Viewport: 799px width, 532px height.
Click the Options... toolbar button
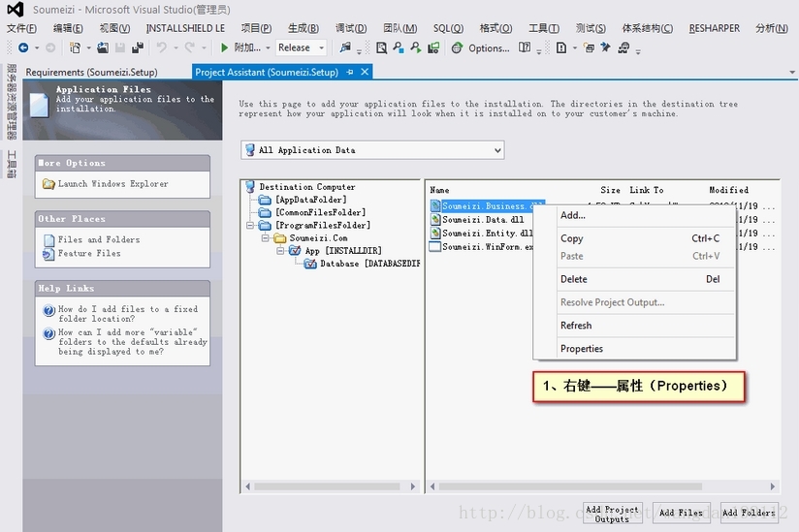489,48
